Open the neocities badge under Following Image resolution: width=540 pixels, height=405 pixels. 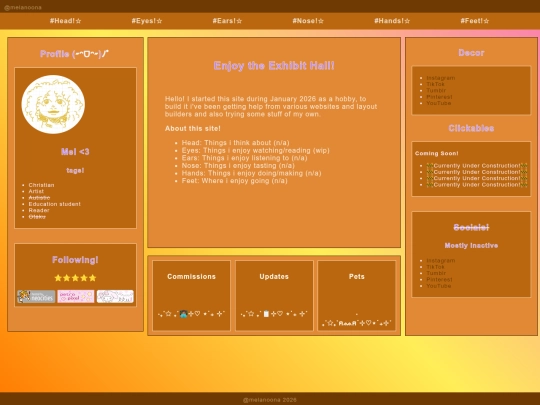pos(36,296)
